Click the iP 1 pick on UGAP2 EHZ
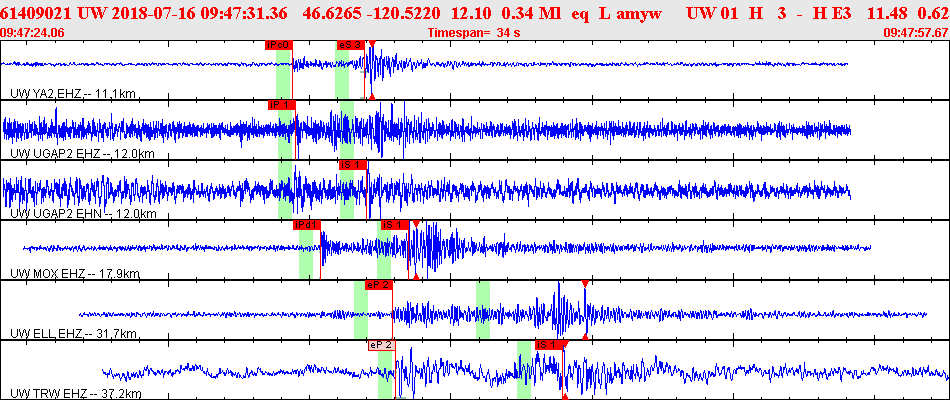 (x=282, y=105)
